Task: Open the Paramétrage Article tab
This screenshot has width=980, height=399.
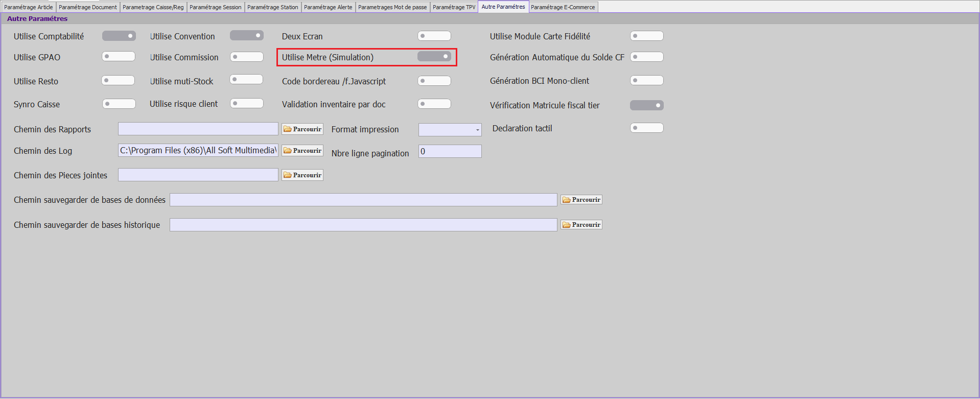Action: point(29,7)
